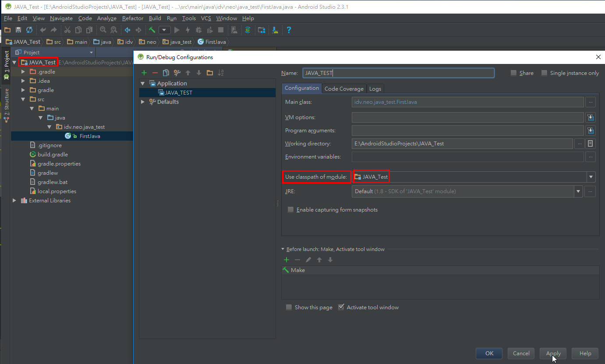605x364 pixels.
Task: Switch to Code Coverage tab
Action: click(344, 88)
